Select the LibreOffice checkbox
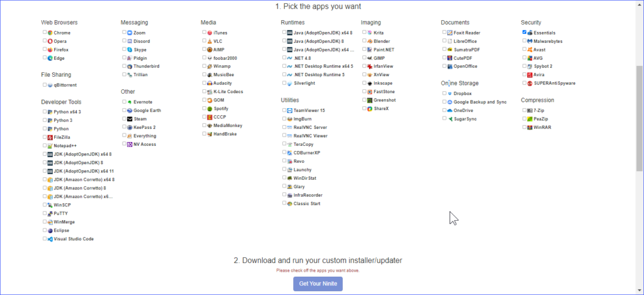 pyautogui.click(x=445, y=41)
